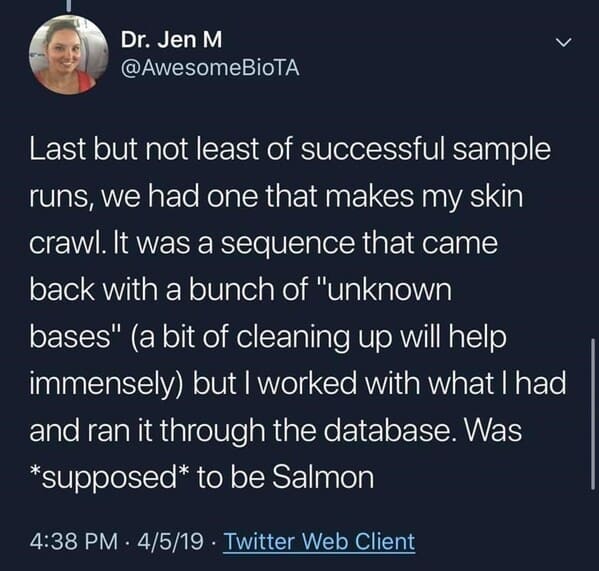The width and height of the screenshot is (599, 571).
Task: Open the Twitter Web Client link
Action: click(x=319, y=541)
